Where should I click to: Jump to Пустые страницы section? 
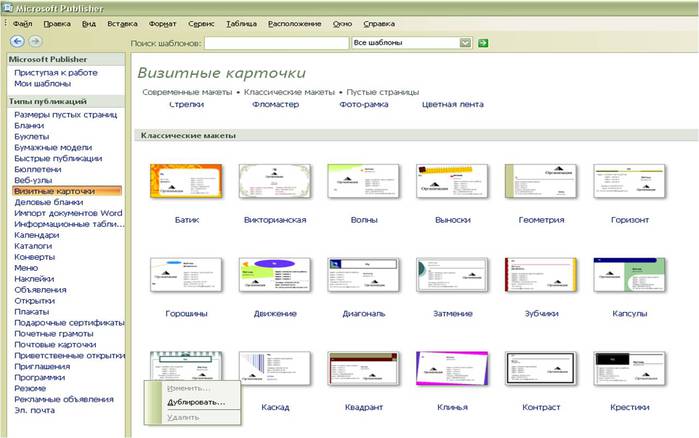pos(383,92)
